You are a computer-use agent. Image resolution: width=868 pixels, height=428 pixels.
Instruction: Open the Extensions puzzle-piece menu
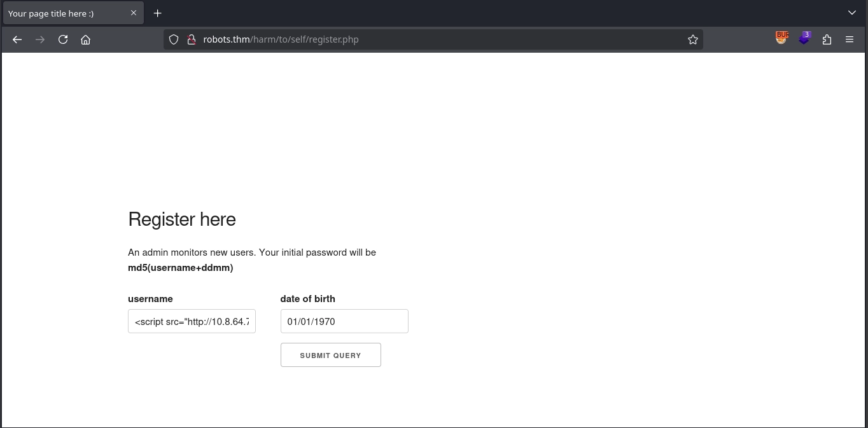click(x=827, y=39)
